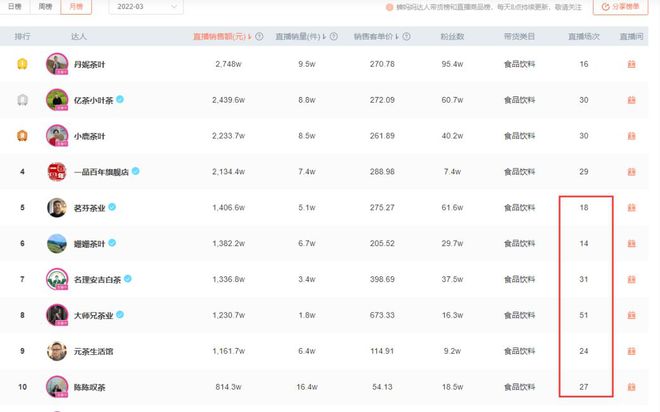The image size is (660, 412).
Task: Select the 月榜 monthly ranking tab
Action: (76, 7)
